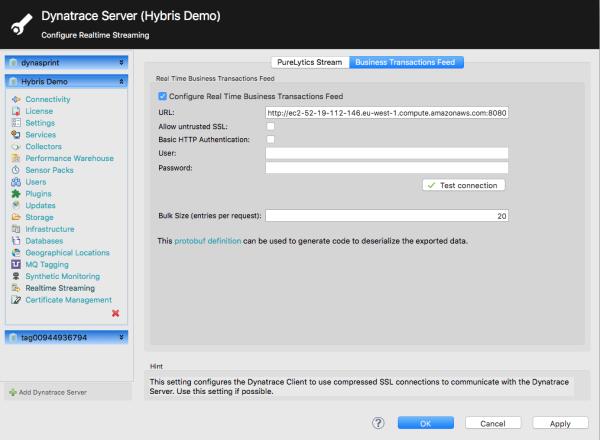
Task: Click the Collectors icon
Action: click(16, 147)
